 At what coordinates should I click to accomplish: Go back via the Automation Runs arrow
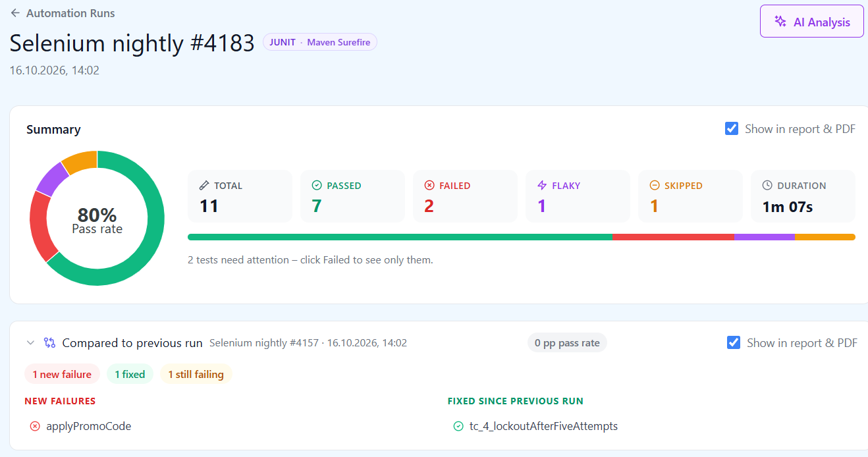pos(15,13)
